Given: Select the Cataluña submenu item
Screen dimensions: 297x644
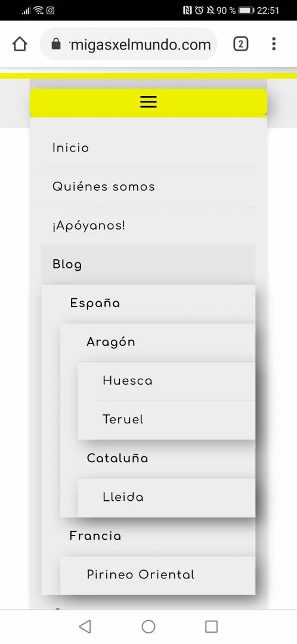Looking at the screenshot, I should click(157, 459).
